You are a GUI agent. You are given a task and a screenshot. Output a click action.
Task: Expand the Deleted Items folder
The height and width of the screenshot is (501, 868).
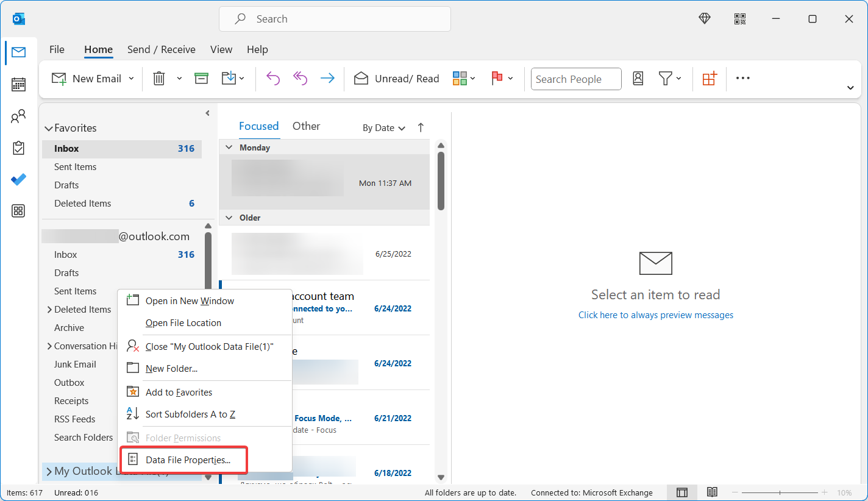(x=49, y=310)
